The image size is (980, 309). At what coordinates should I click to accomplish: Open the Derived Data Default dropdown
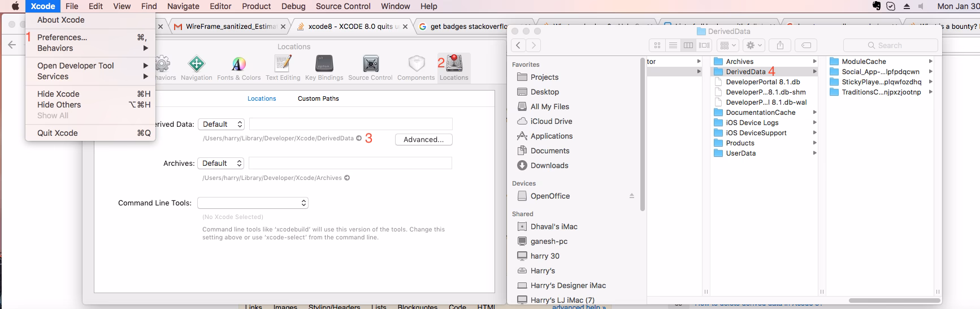point(221,124)
